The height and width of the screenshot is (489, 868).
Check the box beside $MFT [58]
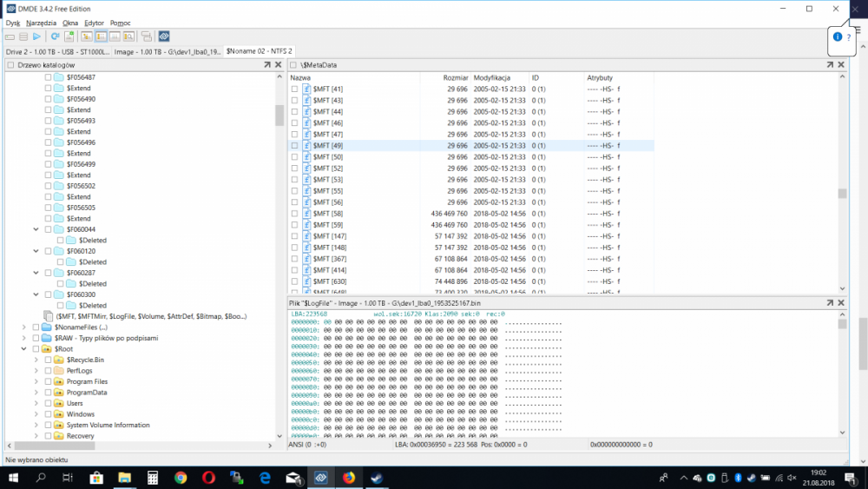pos(295,214)
